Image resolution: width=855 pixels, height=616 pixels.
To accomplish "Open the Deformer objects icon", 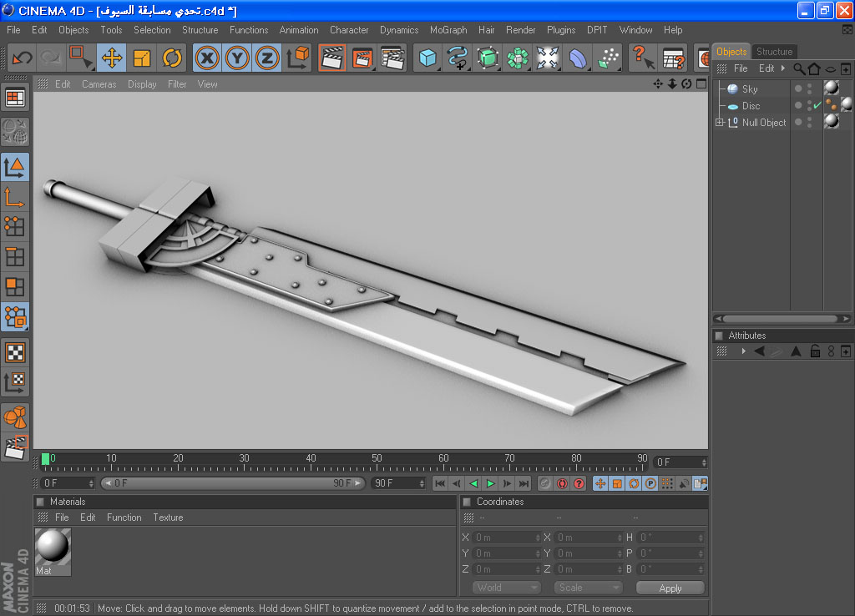I will click(578, 58).
